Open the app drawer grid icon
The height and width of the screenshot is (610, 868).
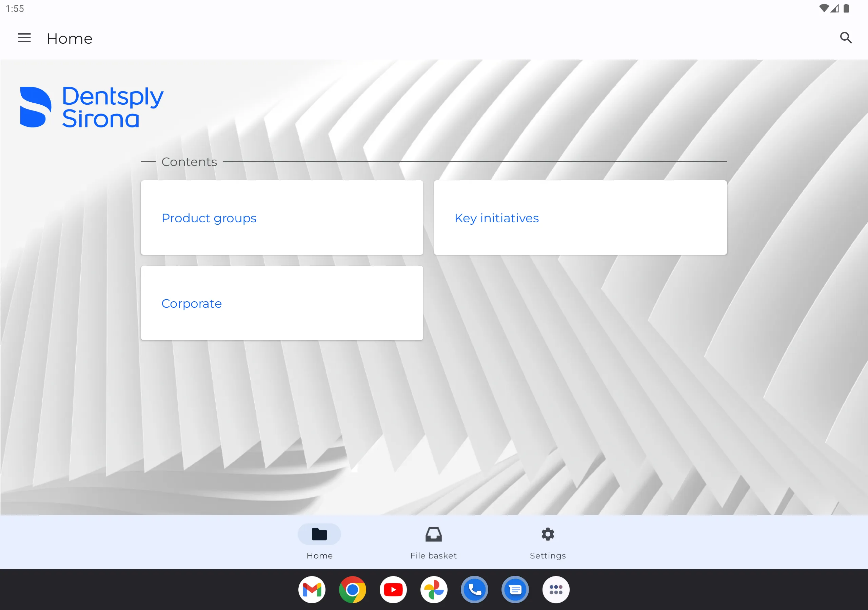556,590
